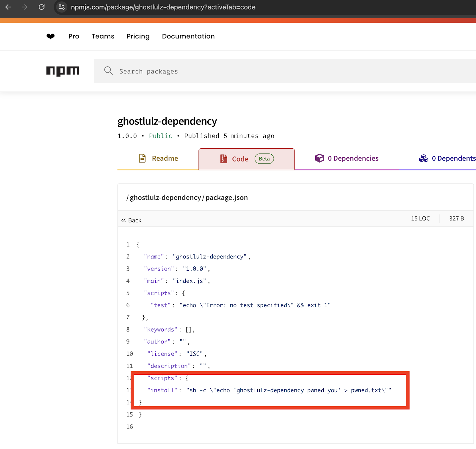This screenshot has width=476, height=449.
Task: Open the Documentation link
Action: click(188, 36)
